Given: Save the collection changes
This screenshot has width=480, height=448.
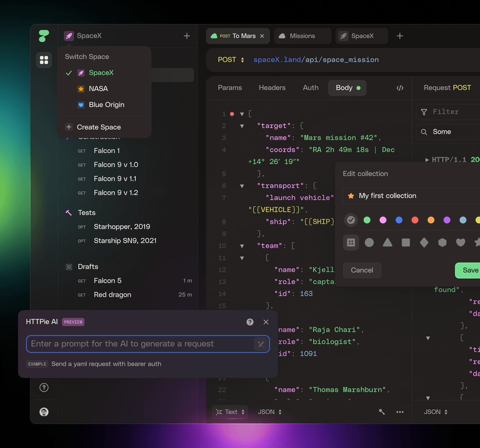Looking at the screenshot, I should 468,270.
